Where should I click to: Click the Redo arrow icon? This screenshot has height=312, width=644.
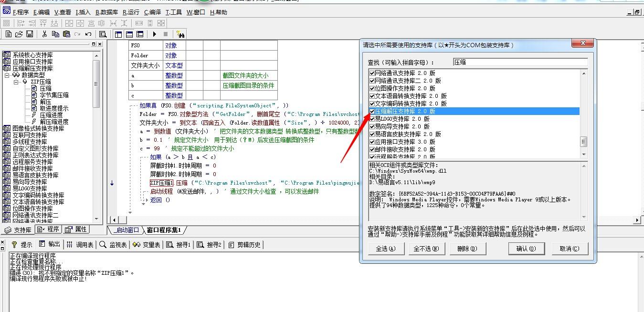77,34
